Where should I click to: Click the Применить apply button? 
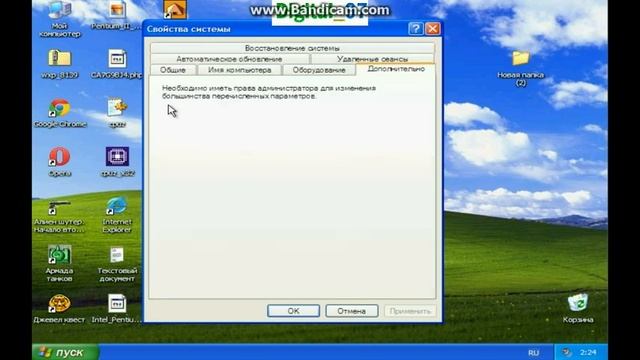coord(410,311)
